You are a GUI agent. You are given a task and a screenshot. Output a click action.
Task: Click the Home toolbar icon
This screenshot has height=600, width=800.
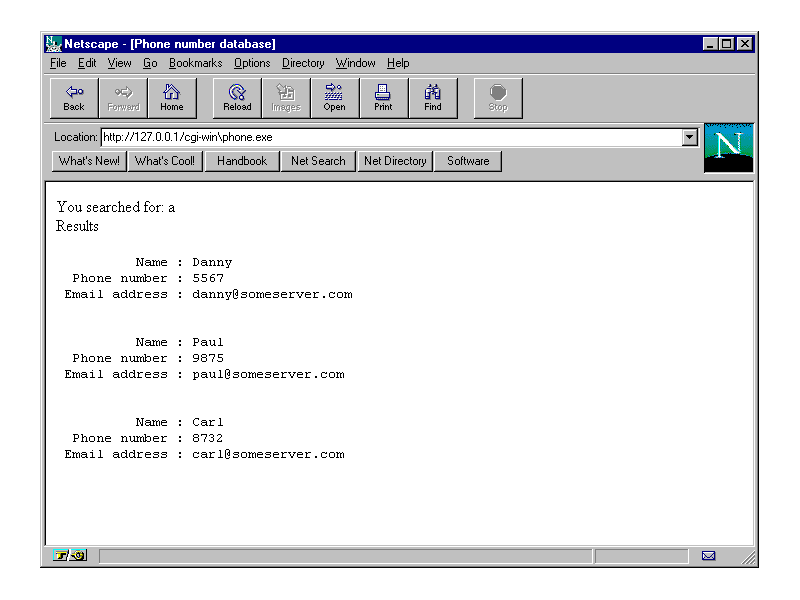pyautogui.click(x=172, y=98)
